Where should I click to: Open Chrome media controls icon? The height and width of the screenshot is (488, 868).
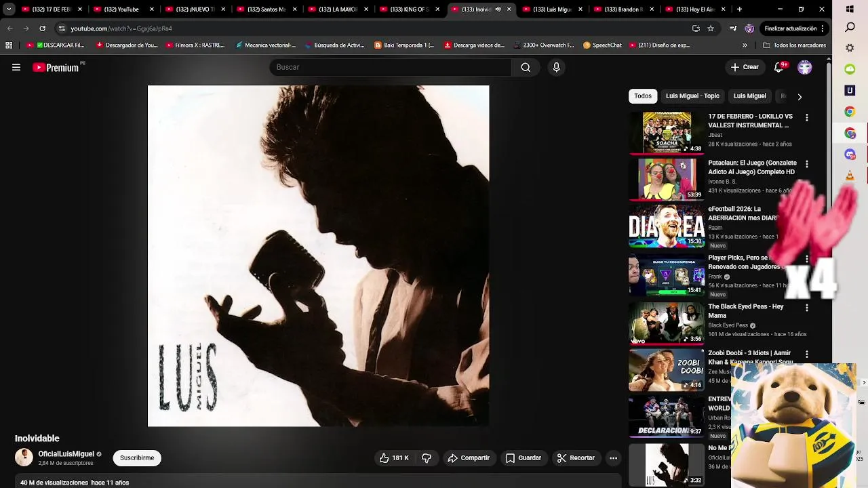733,28
